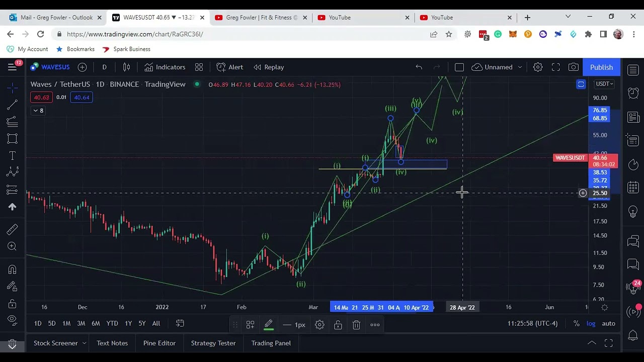Toggle magnet mode in left toolbar

13,269
